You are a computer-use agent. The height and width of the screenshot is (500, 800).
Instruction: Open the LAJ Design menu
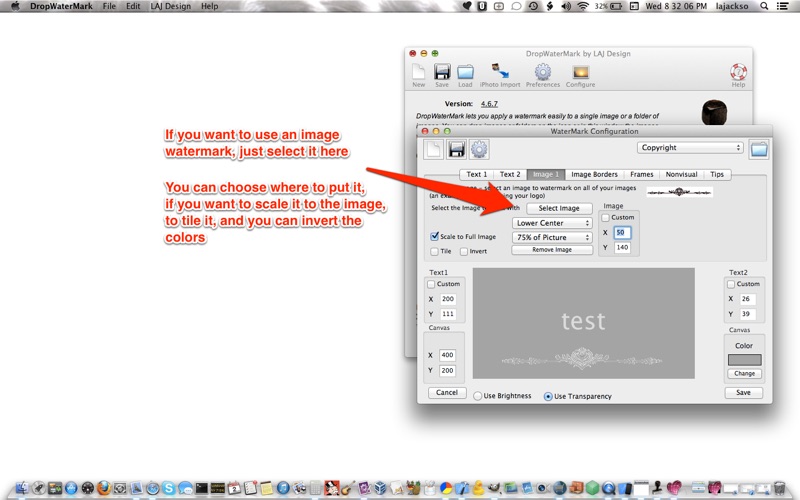tap(170, 6)
